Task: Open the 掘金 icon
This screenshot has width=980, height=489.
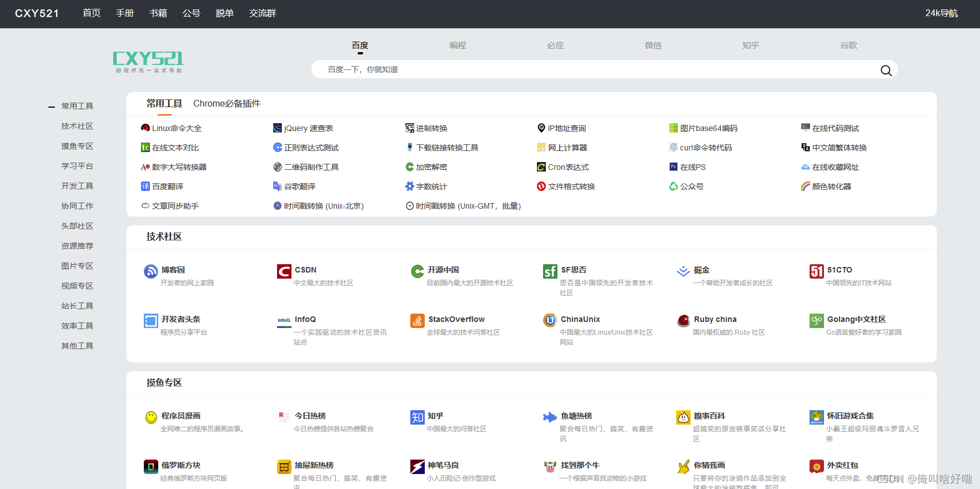Action: click(x=684, y=271)
